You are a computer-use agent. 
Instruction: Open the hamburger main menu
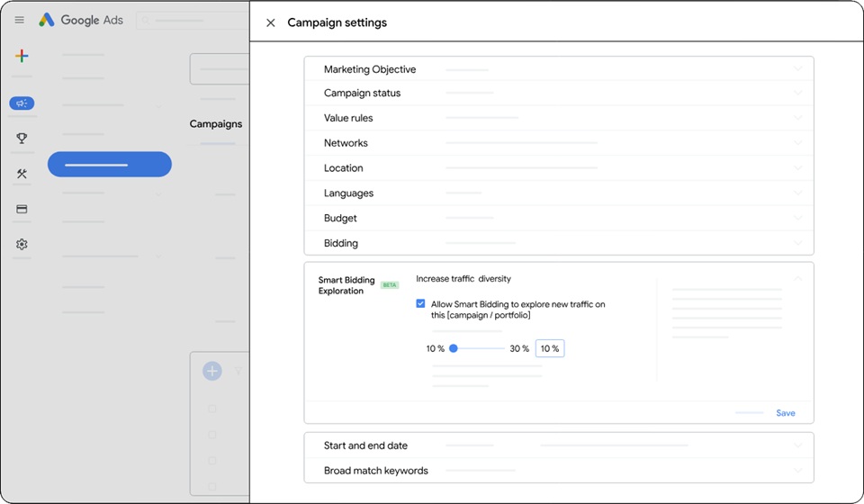[x=19, y=20]
